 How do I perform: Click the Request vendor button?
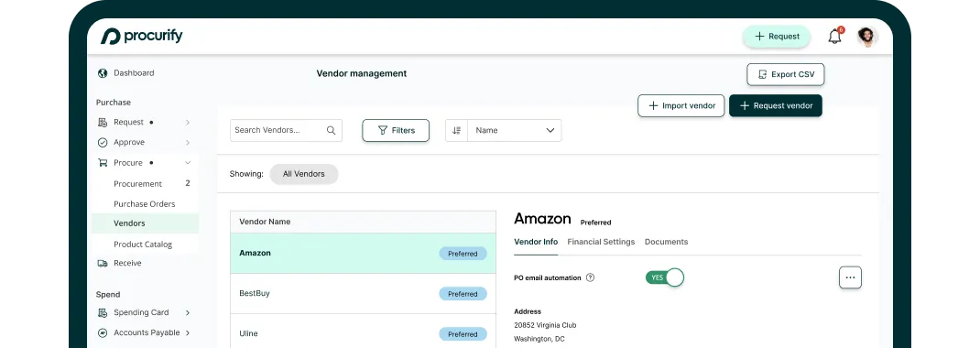click(x=776, y=105)
